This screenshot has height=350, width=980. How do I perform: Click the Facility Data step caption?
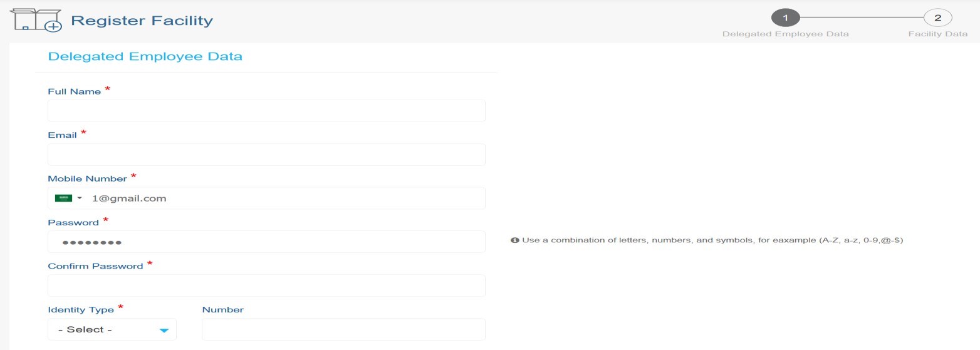click(938, 34)
